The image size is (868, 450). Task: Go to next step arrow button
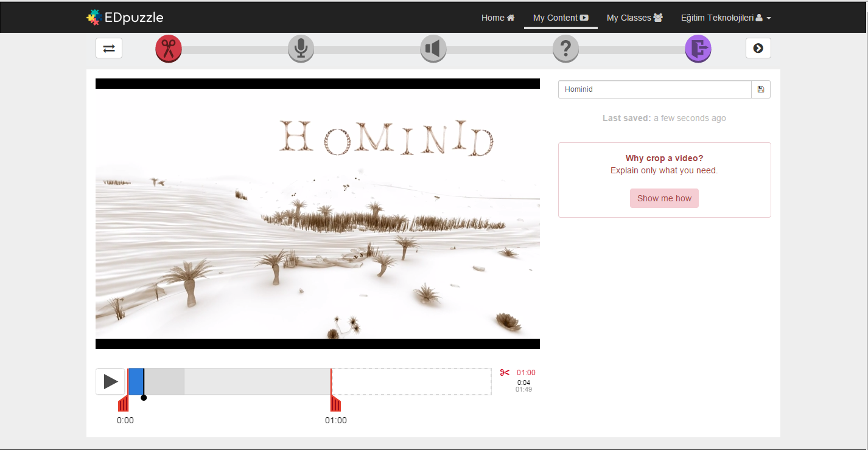(x=758, y=48)
